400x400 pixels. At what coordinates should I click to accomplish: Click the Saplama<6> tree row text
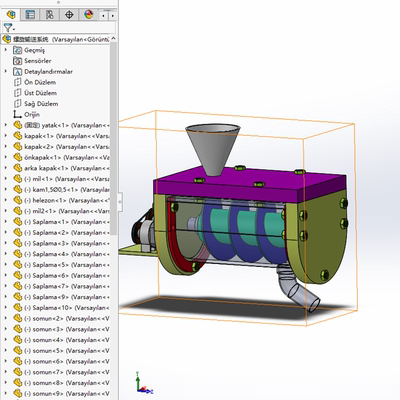point(67,275)
